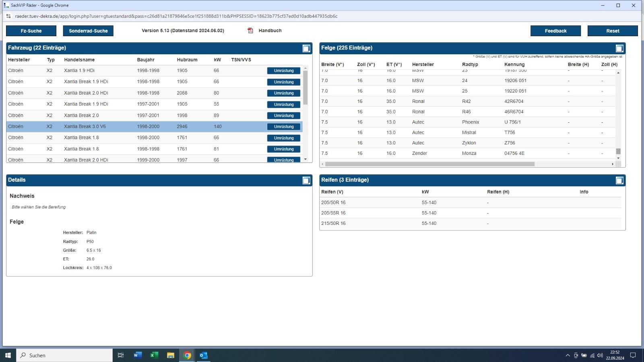Click Umrüstung for Xantia Break 3.0 V6
The image size is (644, 362).
coord(284,127)
